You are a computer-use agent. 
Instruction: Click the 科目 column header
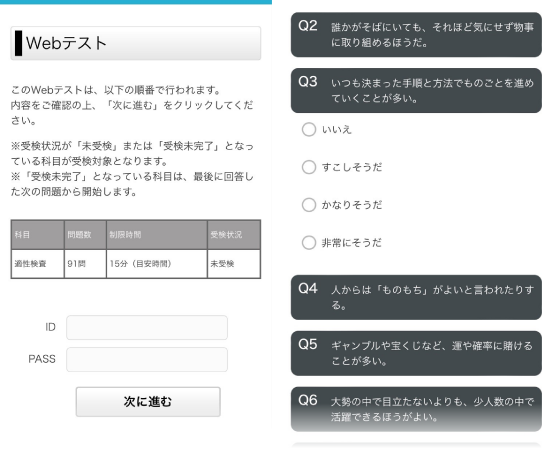(x=38, y=235)
